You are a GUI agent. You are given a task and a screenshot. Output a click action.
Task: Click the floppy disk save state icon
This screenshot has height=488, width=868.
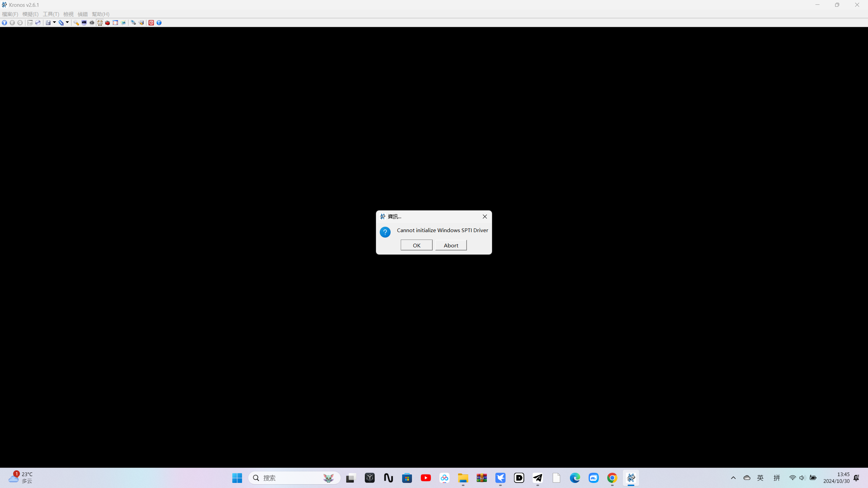pos(48,23)
